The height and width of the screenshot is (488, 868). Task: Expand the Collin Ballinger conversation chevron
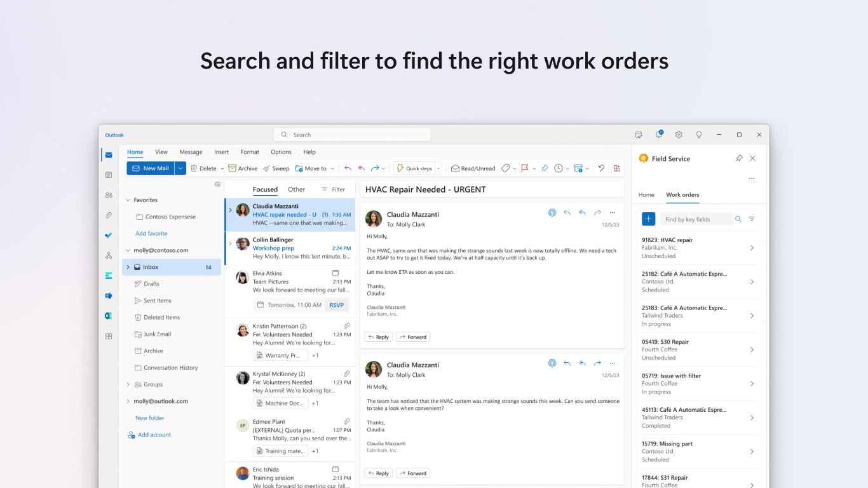click(230, 243)
